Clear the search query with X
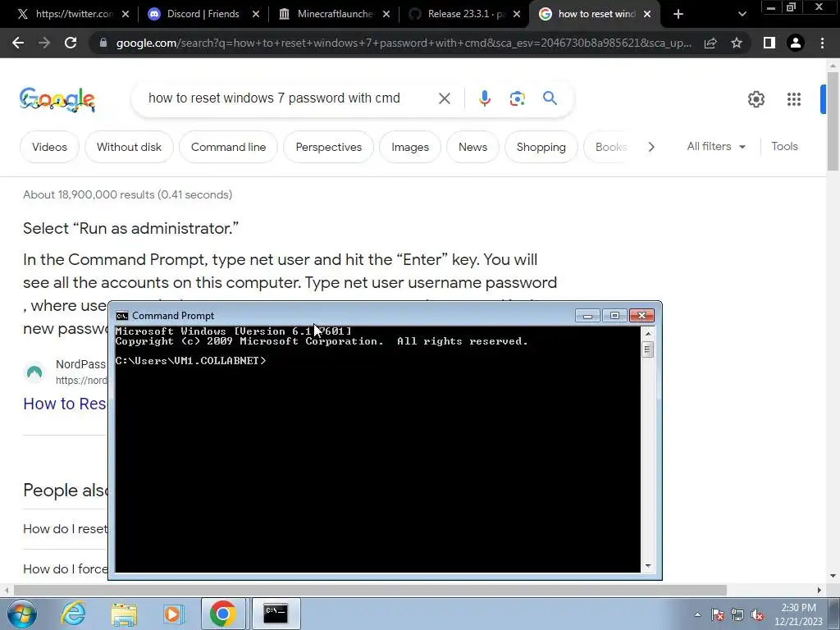This screenshot has height=630, width=840. click(x=444, y=98)
